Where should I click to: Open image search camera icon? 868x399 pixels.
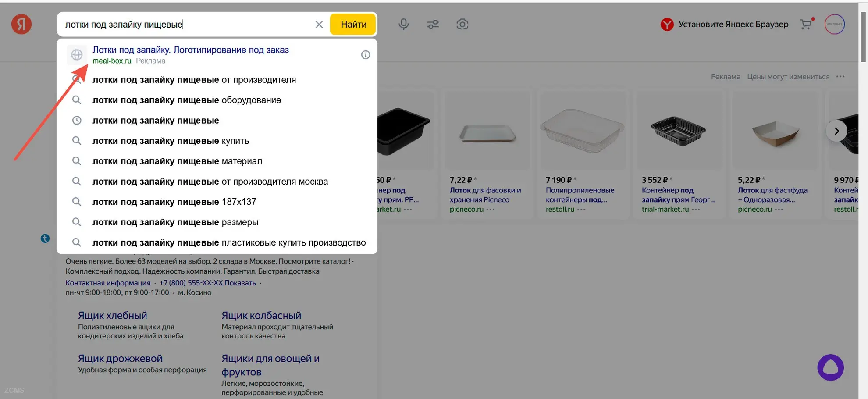pos(462,24)
